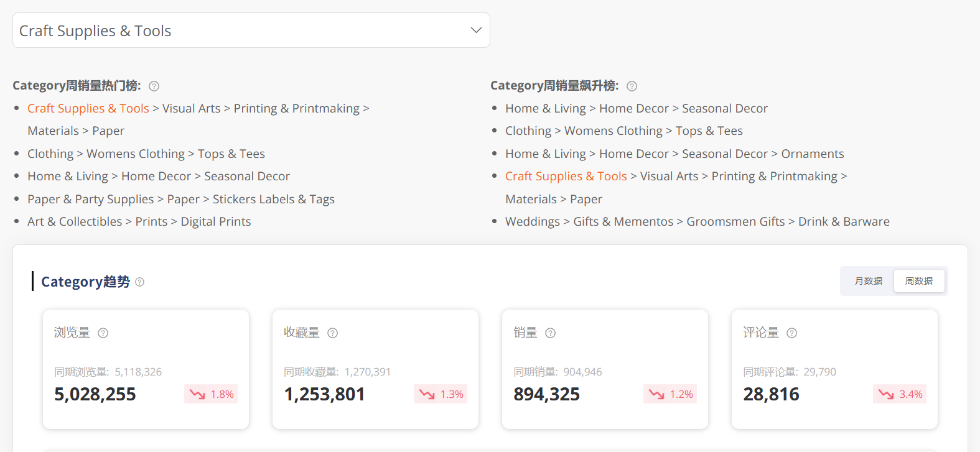980x452 pixels.
Task: Click the 1.8% downward trend badge
Action: (x=211, y=394)
